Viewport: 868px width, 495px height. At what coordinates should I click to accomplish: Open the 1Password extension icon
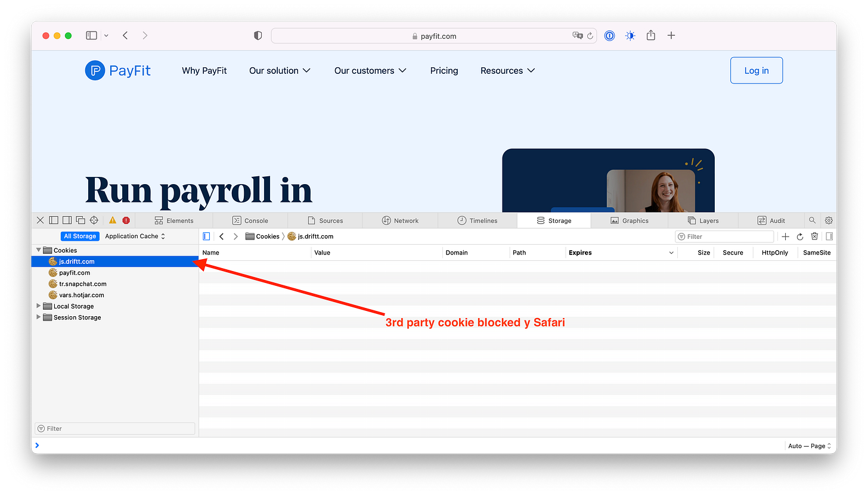[609, 36]
